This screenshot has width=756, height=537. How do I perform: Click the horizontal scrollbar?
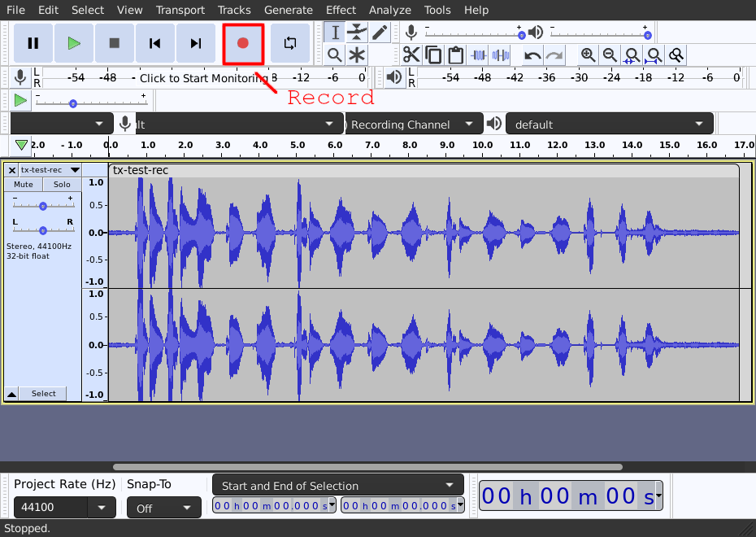point(367,466)
